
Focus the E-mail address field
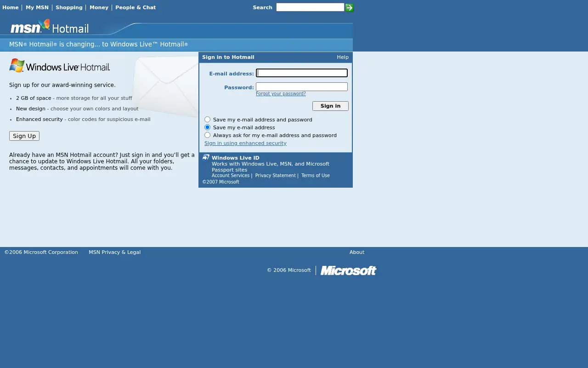click(302, 73)
